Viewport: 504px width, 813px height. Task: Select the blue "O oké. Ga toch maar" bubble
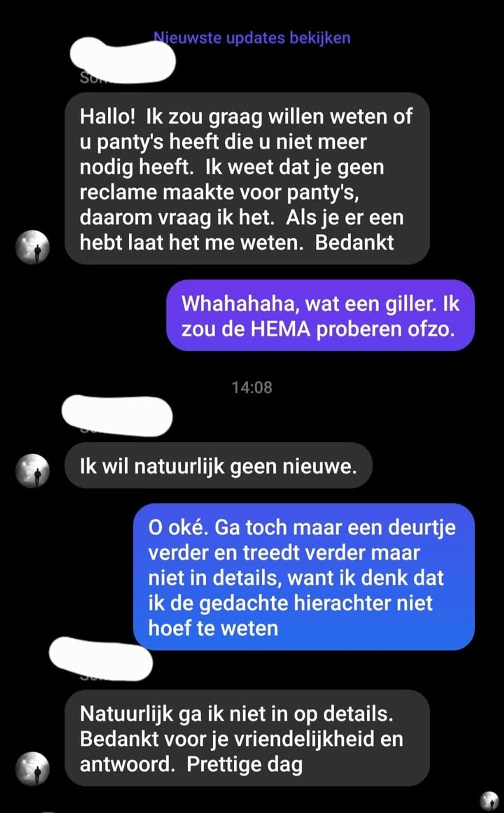(x=304, y=577)
